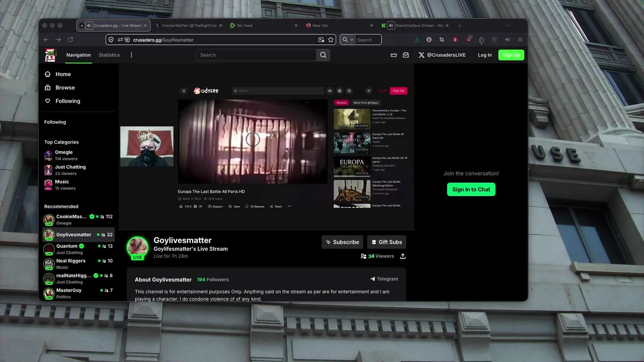
Task: Open the crown icon in the site header
Action: coord(393,55)
